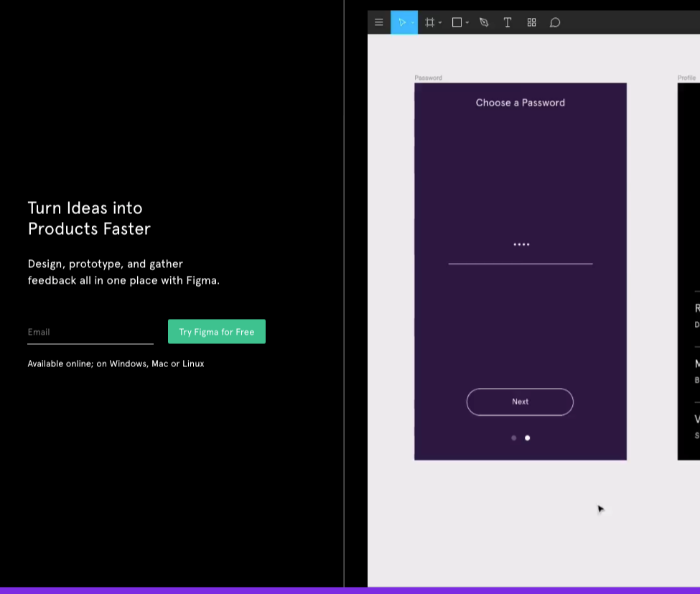Select the second white page indicator dot
Image resolution: width=700 pixels, height=594 pixels.
528,437
